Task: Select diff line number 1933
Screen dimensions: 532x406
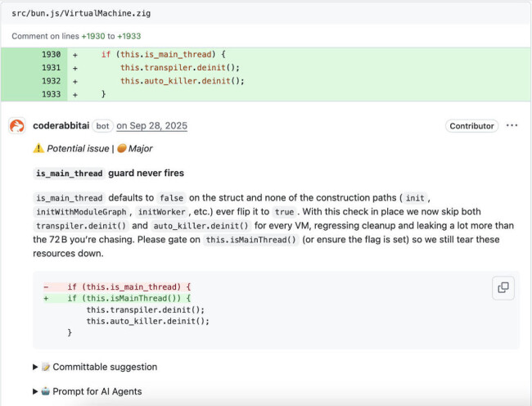Action: click(x=51, y=94)
